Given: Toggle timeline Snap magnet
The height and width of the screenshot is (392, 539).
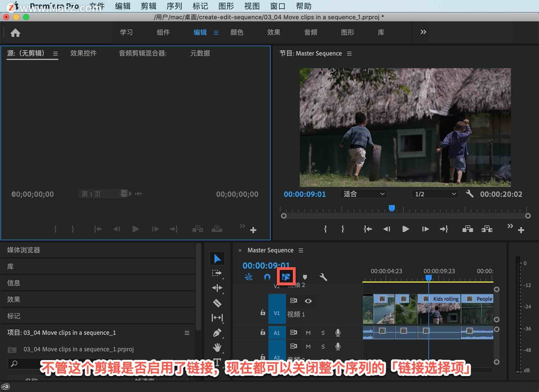Looking at the screenshot, I should pos(267,277).
